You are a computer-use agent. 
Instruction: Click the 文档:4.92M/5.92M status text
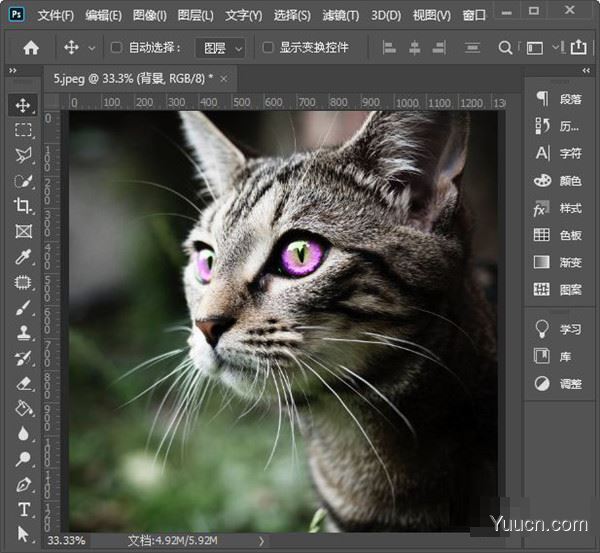click(x=173, y=540)
